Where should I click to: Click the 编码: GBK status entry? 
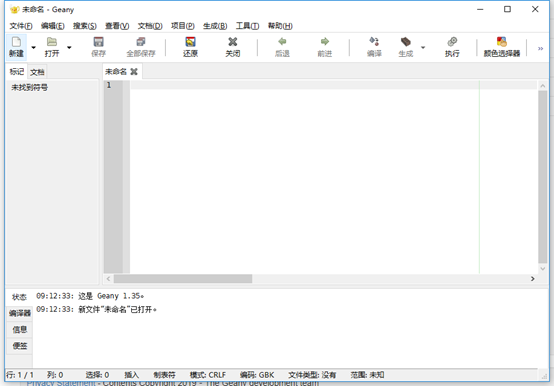coord(257,375)
